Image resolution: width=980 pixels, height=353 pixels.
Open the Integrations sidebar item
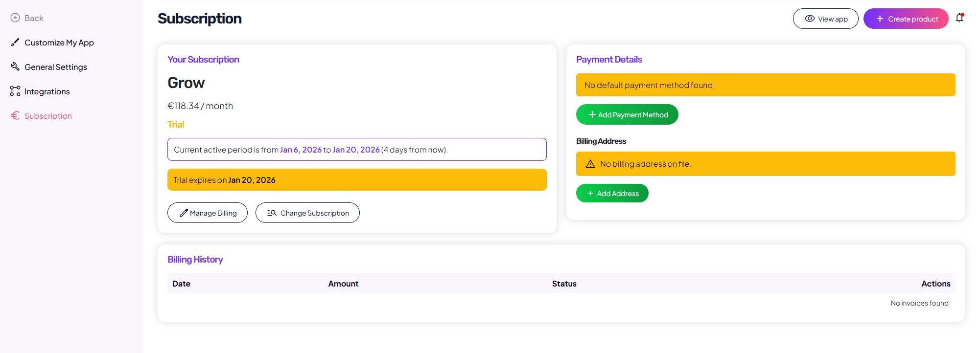click(x=47, y=91)
